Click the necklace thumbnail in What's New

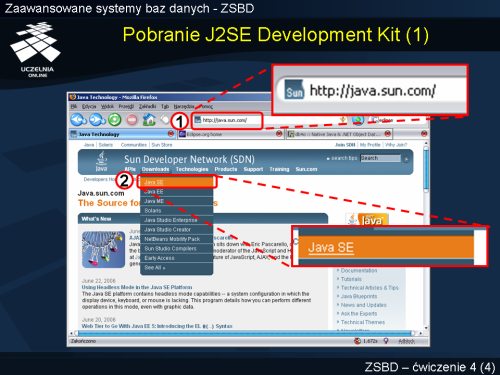click(104, 249)
